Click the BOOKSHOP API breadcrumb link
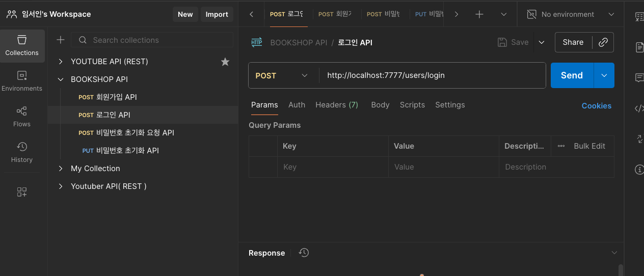Viewport: 644px width, 276px height. pyautogui.click(x=299, y=43)
